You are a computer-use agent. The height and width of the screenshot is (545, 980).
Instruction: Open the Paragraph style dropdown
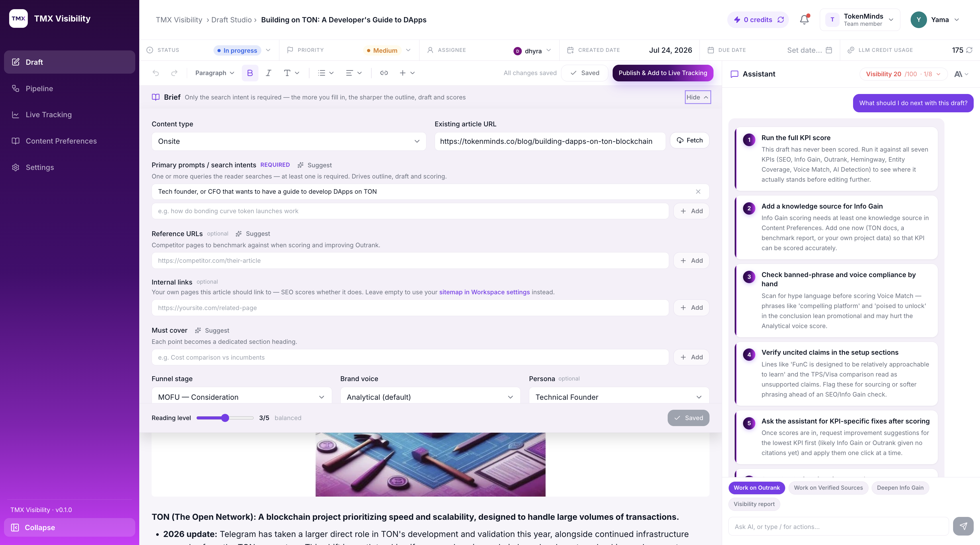215,73
